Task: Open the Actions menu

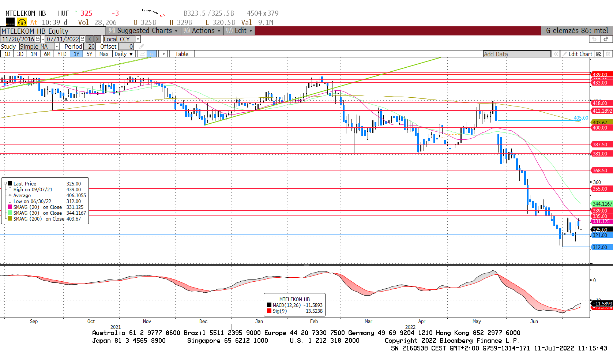Action: 202,31
